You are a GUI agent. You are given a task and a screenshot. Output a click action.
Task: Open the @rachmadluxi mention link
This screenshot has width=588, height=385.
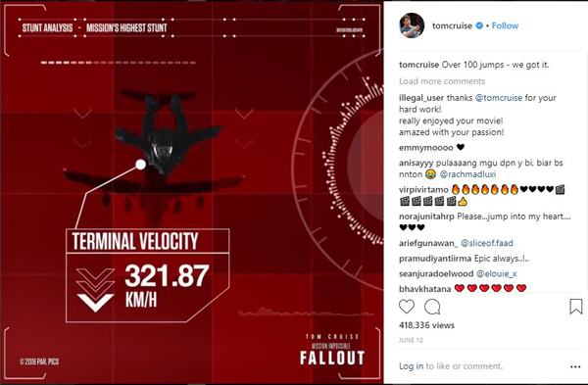click(x=467, y=174)
